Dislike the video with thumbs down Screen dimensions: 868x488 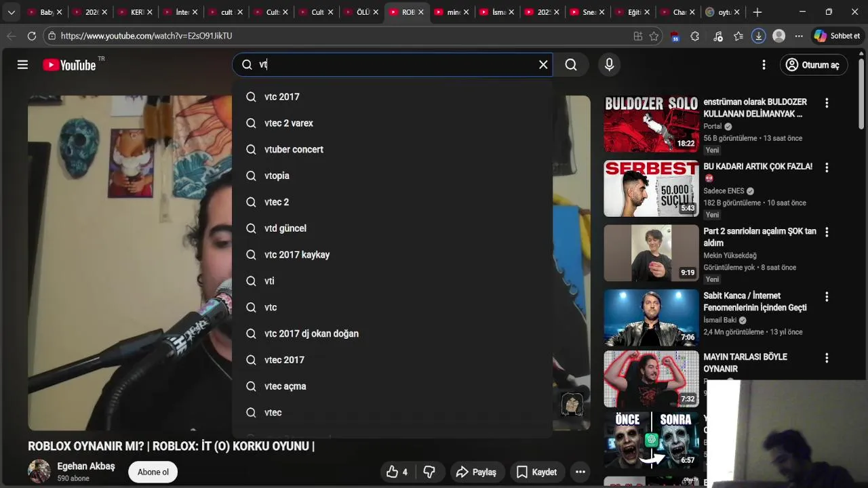429,472
